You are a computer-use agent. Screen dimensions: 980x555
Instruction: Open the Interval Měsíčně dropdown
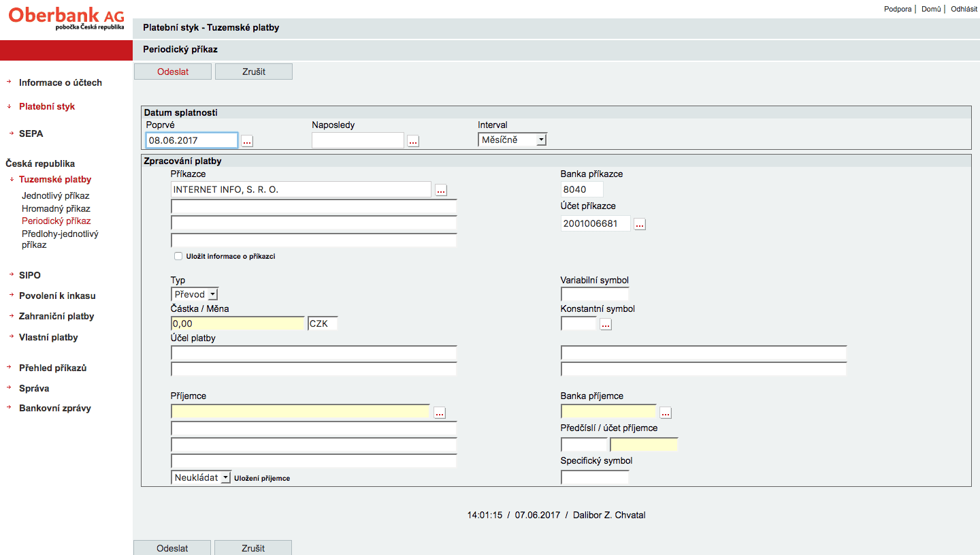point(512,140)
